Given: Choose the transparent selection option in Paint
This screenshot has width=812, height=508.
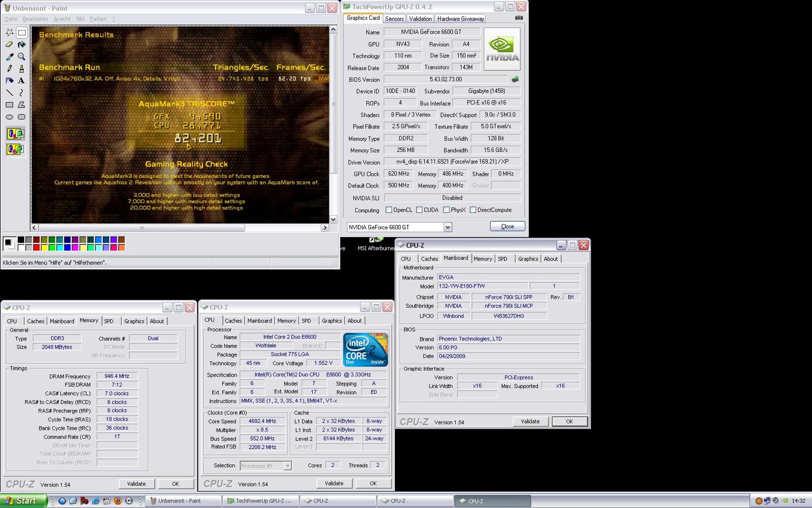Looking at the screenshot, I should [x=15, y=149].
